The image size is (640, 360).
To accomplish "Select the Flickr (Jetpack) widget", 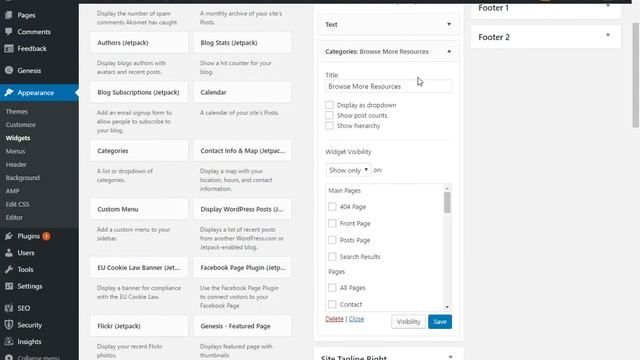I will 139,326.
